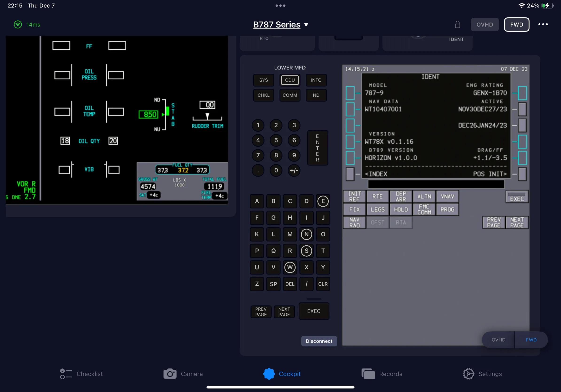The image size is (561, 392).
Task: Tap numeric key 0
Action: coord(276,170)
